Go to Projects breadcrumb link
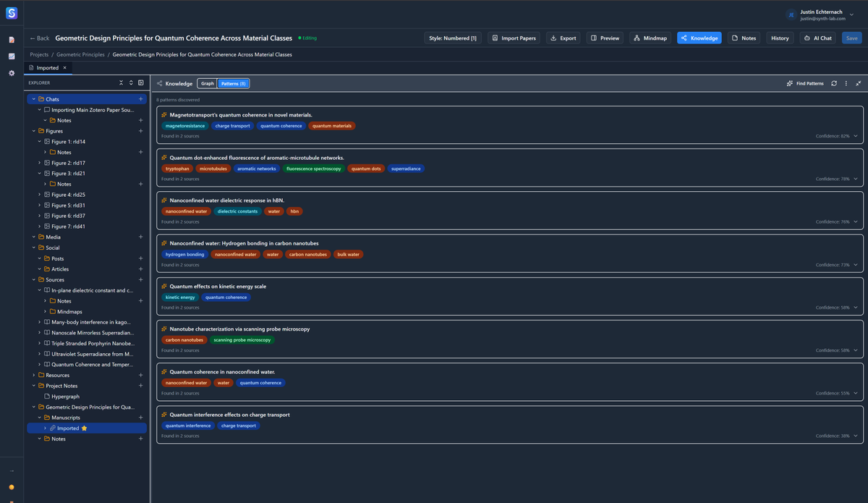The image size is (868, 503). pos(39,54)
